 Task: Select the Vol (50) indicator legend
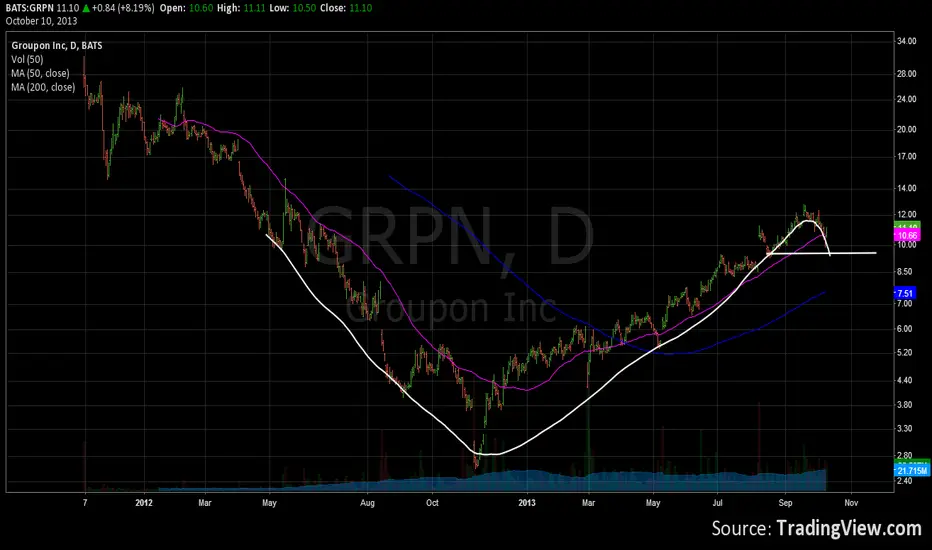pyautogui.click(x=27, y=59)
